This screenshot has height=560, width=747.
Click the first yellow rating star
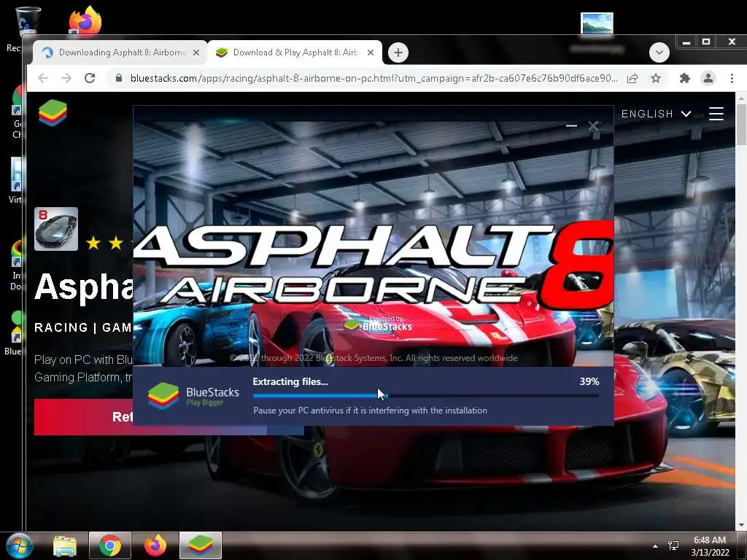click(93, 244)
